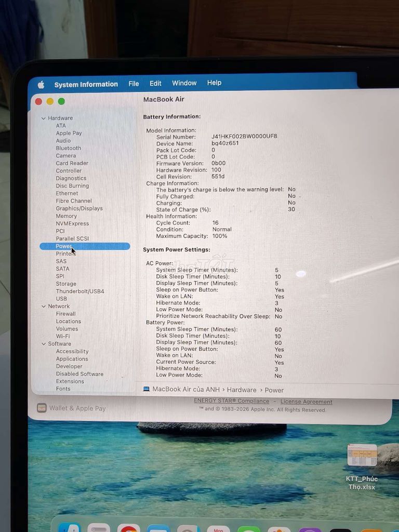Screen dimensions: 399x532
Task: Collapse the Network section chevron
Action: (x=44, y=306)
